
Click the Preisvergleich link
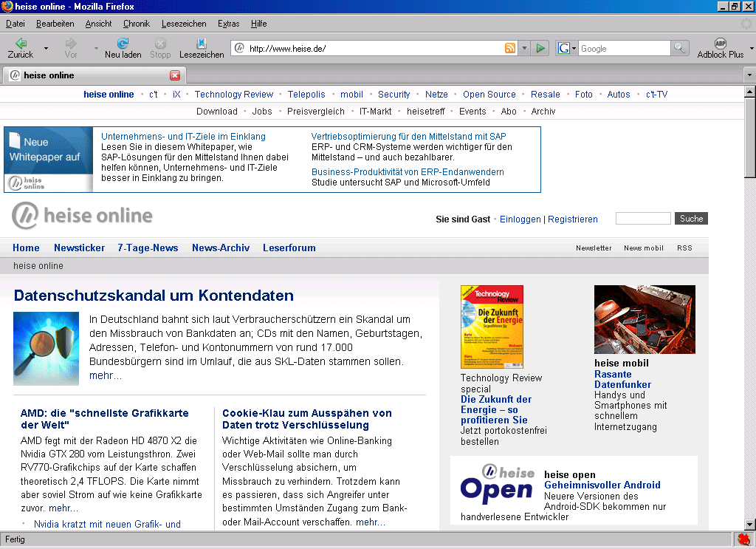(316, 112)
